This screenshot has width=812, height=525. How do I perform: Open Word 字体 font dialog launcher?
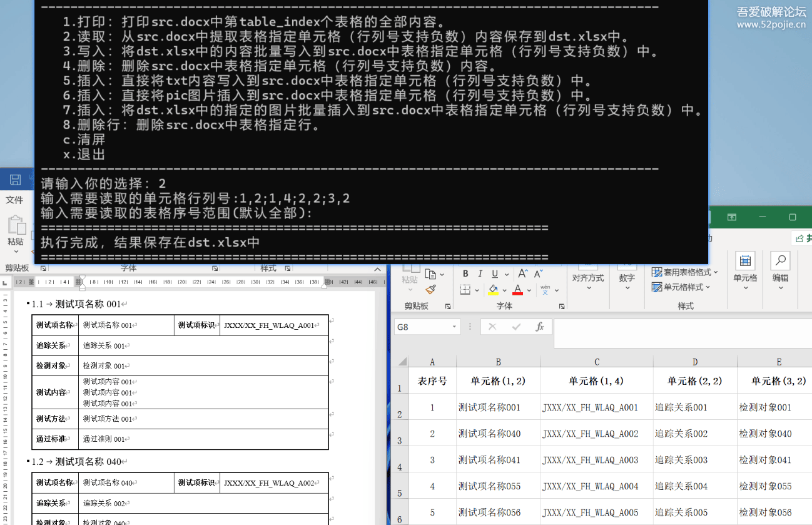(x=215, y=268)
